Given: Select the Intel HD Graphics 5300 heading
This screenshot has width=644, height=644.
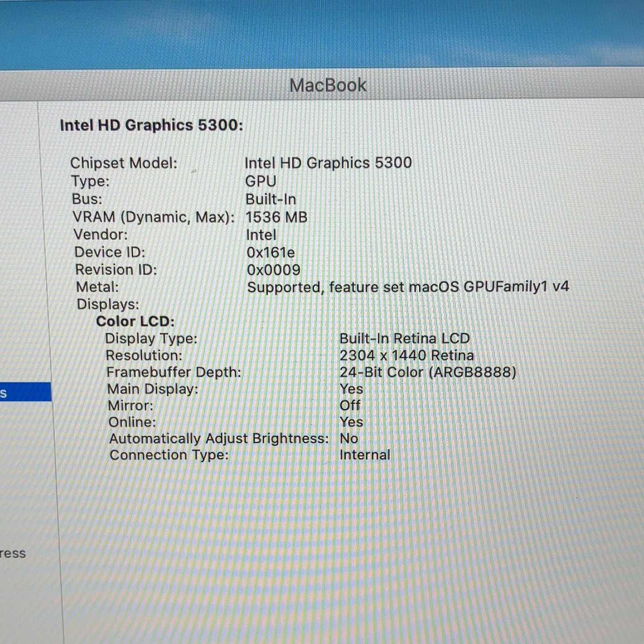Looking at the screenshot, I should [x=152, y=125].
